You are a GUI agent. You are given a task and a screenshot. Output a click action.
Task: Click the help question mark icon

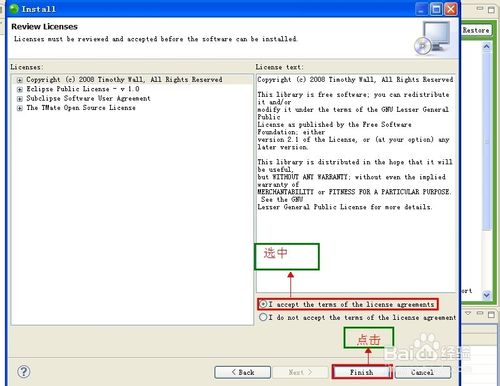coord(24,371)
